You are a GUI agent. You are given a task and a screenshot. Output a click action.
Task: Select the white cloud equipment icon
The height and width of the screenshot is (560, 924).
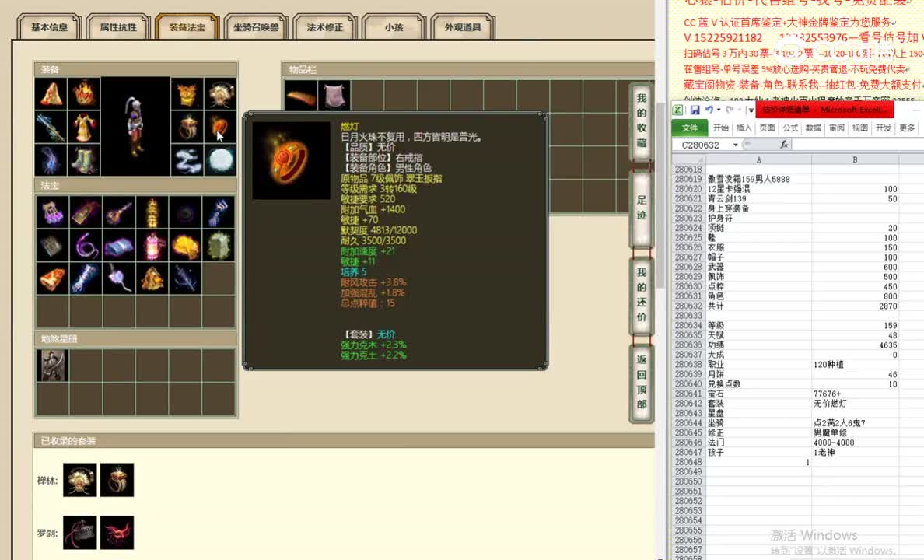coord(187,159)
